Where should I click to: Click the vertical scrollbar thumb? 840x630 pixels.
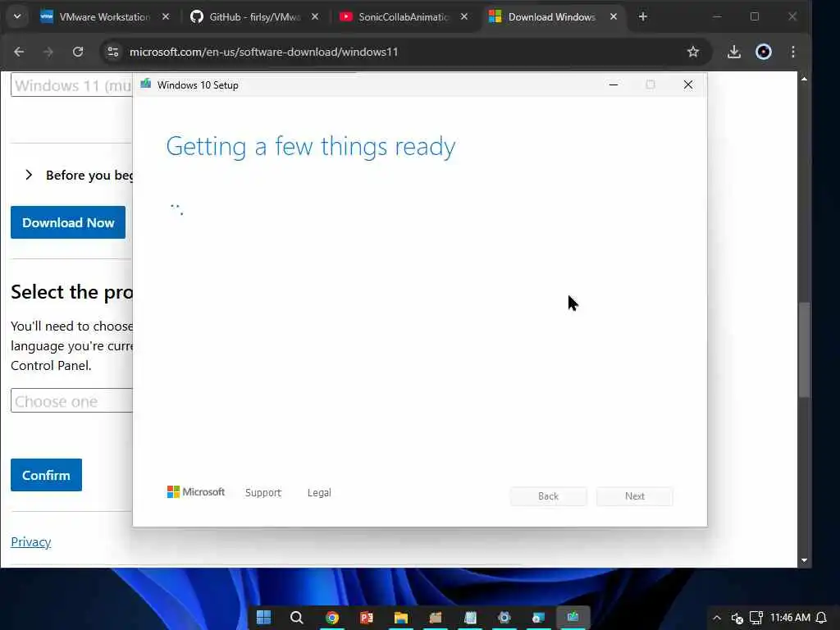tap(804, 349)
